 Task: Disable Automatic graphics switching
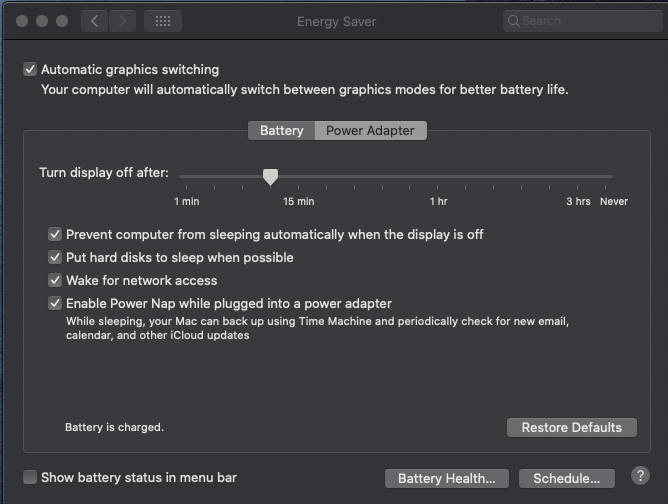click(x=30, y=69)
